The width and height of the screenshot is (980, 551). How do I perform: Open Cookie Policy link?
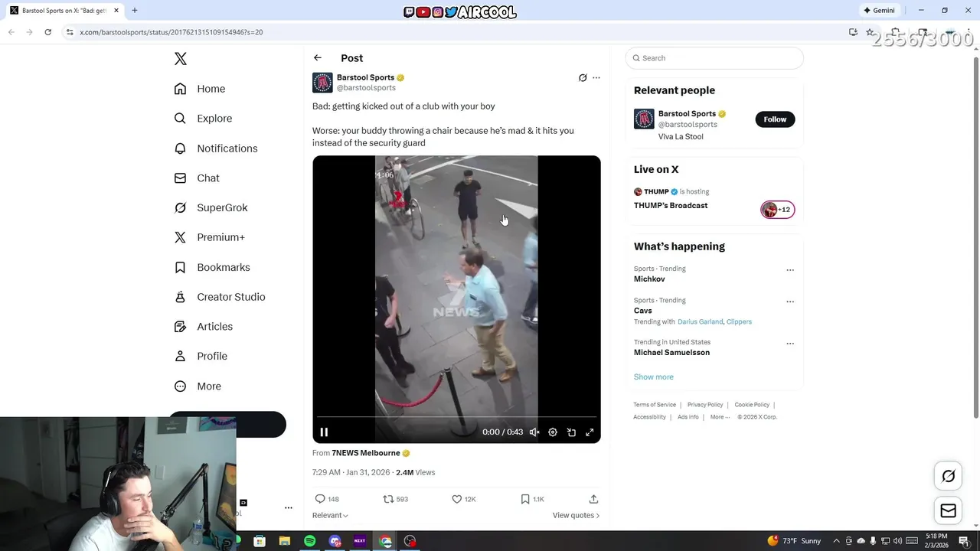pyautogui.click(x=752, y=405)
